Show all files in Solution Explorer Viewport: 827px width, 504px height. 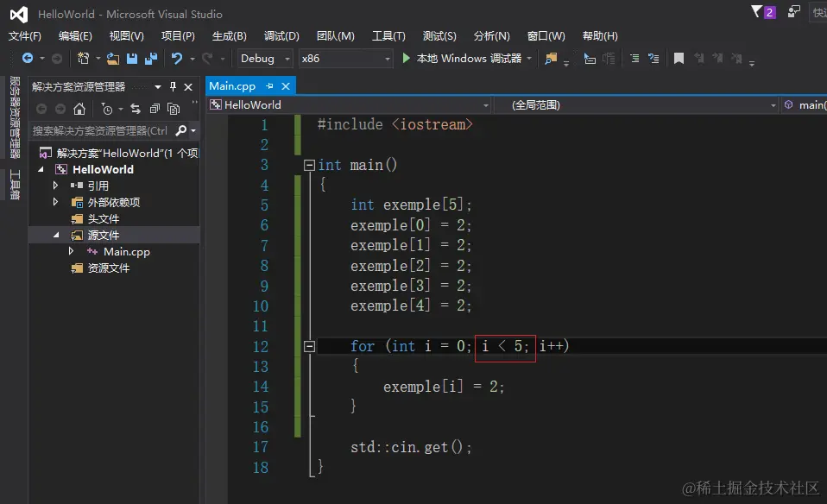(x=174, y=109)
